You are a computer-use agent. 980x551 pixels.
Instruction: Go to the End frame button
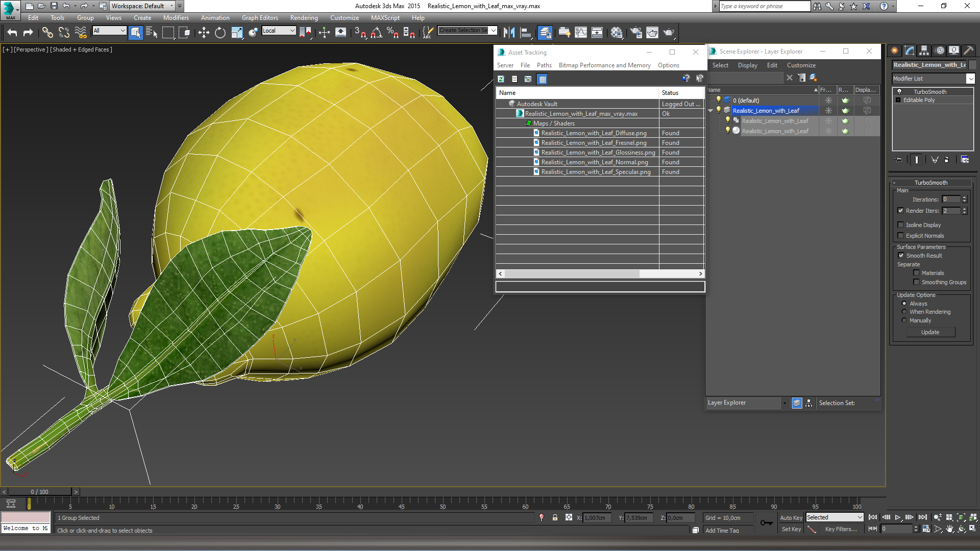click(x=922, y=517)
